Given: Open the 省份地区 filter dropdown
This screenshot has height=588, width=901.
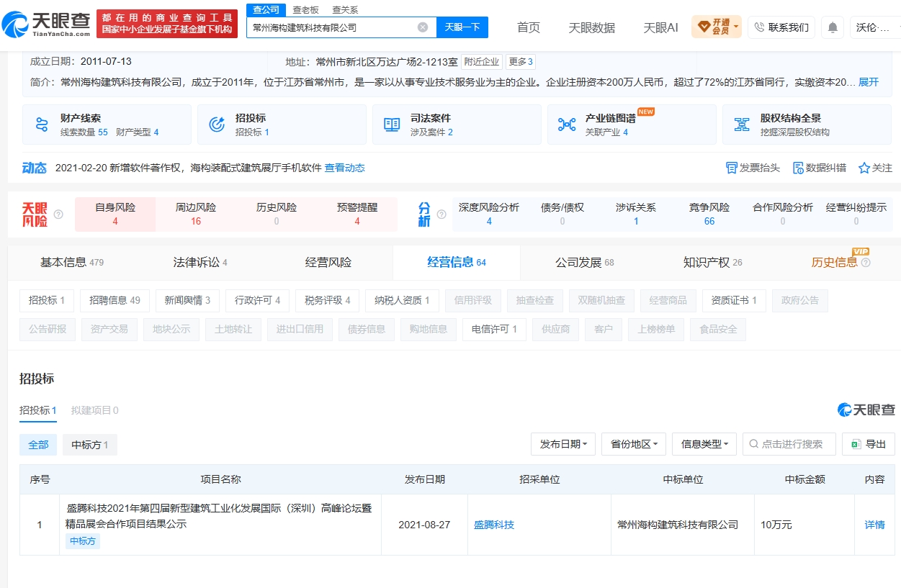Looking at the screenshot, I should coord(634,444).
